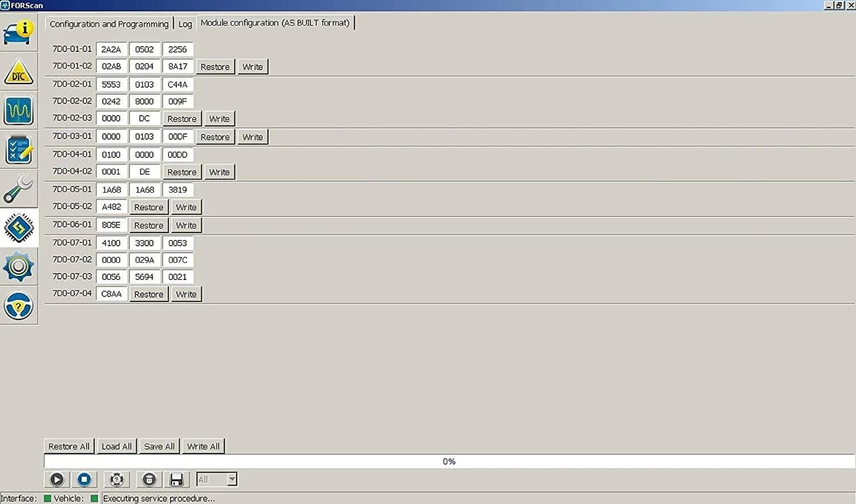Screen dimensions: 856x504
Task: Click the Restore All button
Action: click(x=69, y=446)
